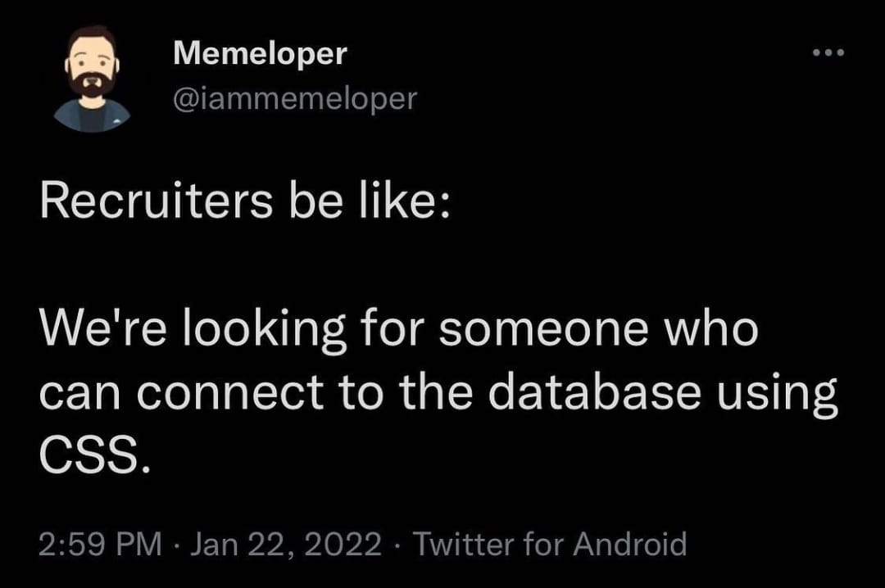Click the "CSS." text in the tweet
This screenshot has width=885, height=588.
94,457
